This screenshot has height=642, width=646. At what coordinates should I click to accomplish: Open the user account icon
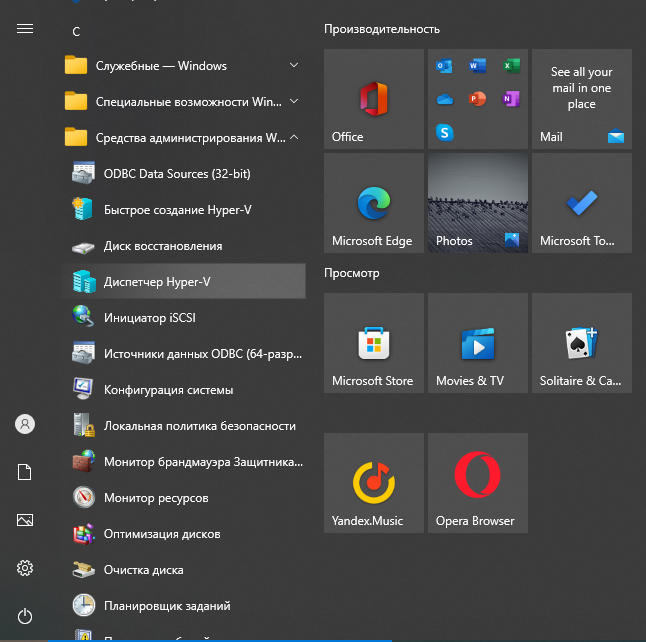(x=25, y=424)
